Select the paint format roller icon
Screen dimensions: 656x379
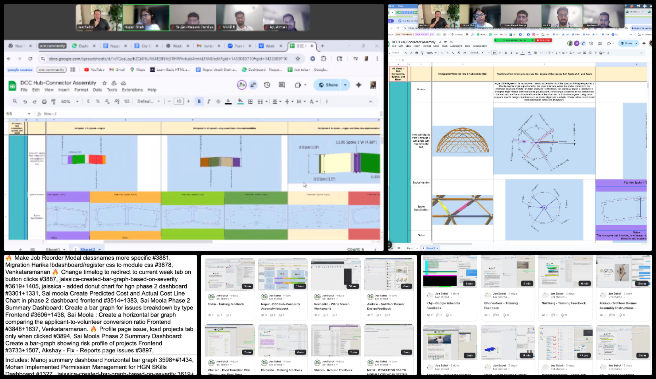click(54, 101)
